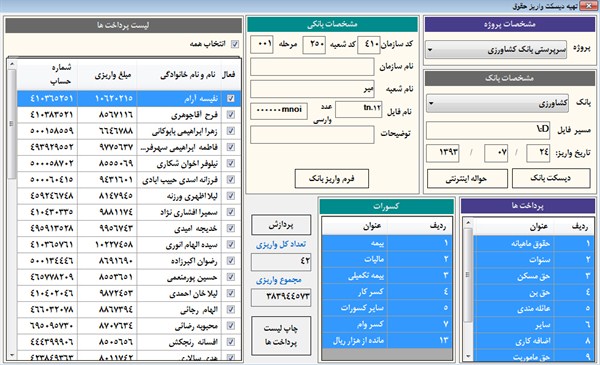Click the توضیحات description field
Viewport: 600px width, 365px height.
(312, 135)
